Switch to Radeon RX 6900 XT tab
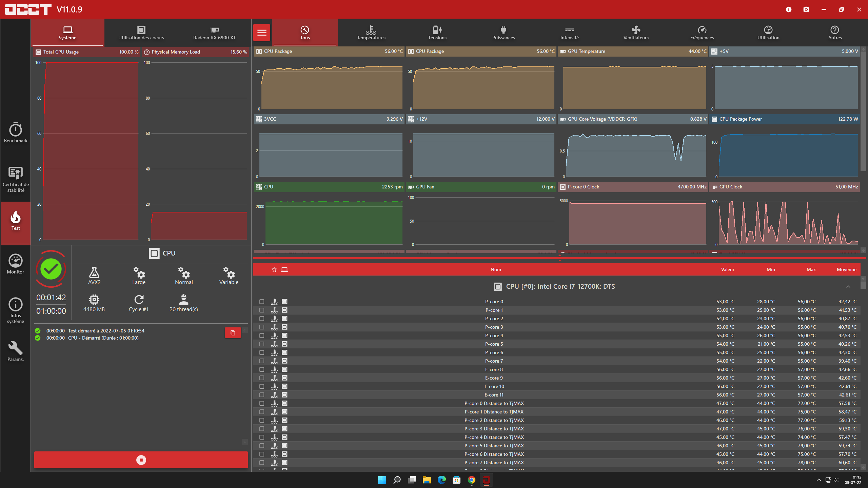This screenshot has width=868, height=488. [x=214, y=33]
